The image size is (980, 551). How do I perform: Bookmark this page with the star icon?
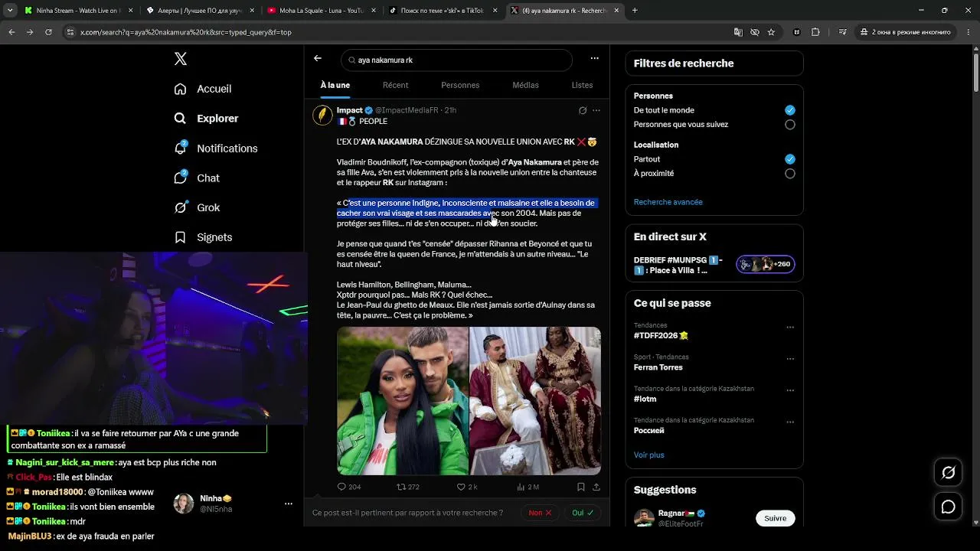[x=772, y=32]
